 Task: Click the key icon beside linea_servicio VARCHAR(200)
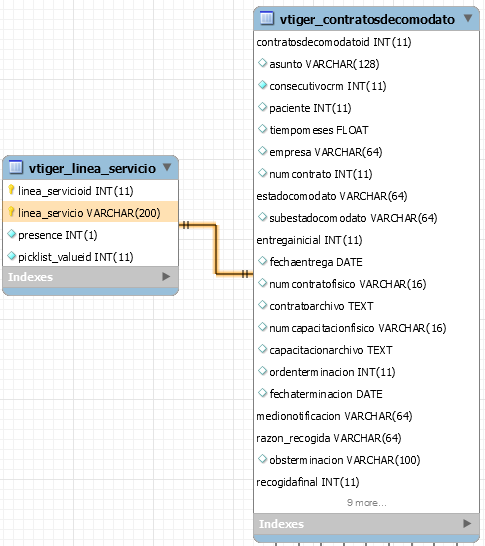[x=11, y=212]
